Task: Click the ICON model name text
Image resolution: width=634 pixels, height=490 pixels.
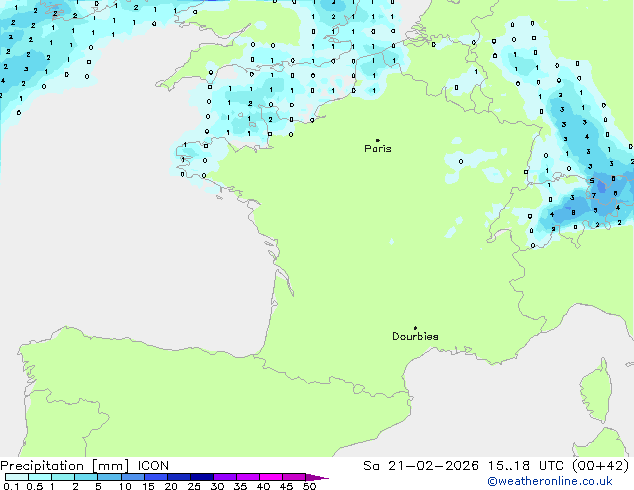Action: 153,466
